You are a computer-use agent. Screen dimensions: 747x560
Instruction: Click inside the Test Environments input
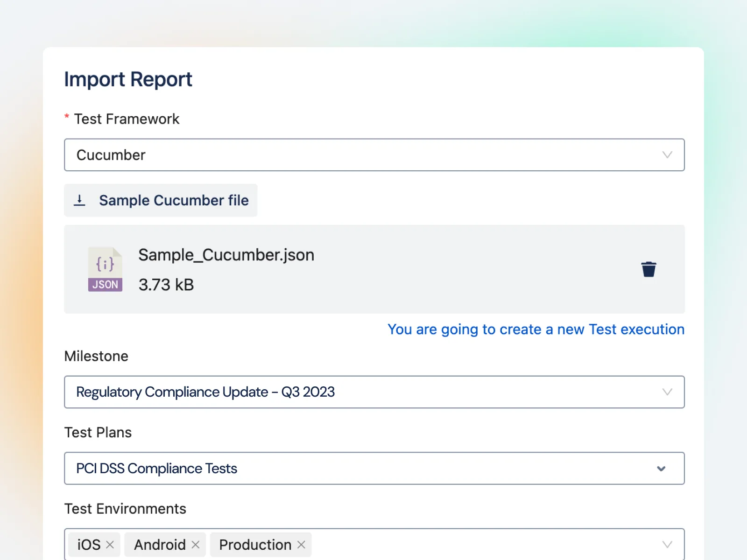point(444,544)
